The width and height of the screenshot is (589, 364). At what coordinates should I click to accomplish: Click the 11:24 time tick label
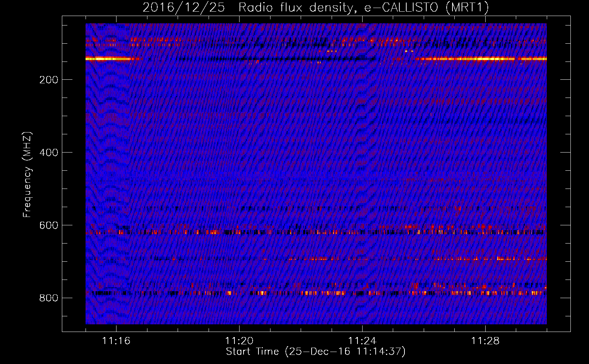pyautogui.click(x=362, y=341)
